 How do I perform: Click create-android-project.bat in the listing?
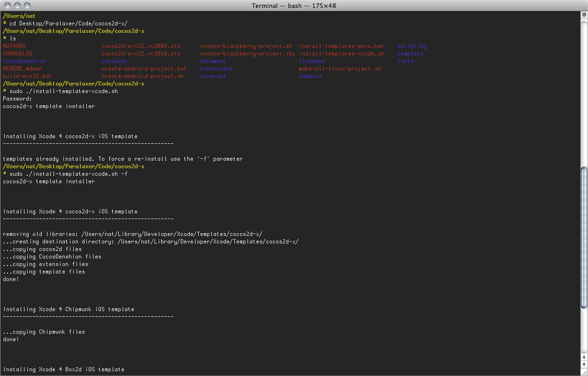tap(144, 69)
